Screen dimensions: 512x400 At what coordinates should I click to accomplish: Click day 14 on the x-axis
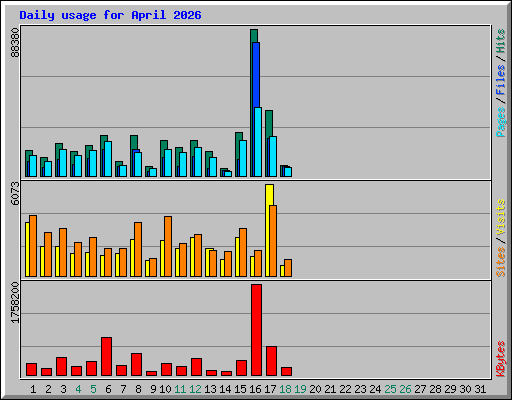click(225, 389)
